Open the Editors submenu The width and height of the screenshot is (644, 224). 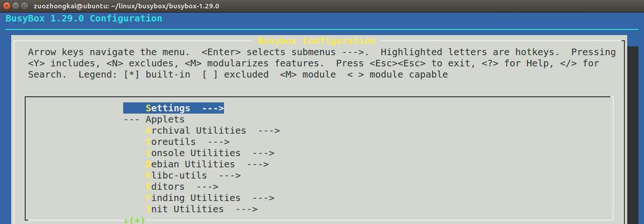point(182,186)
